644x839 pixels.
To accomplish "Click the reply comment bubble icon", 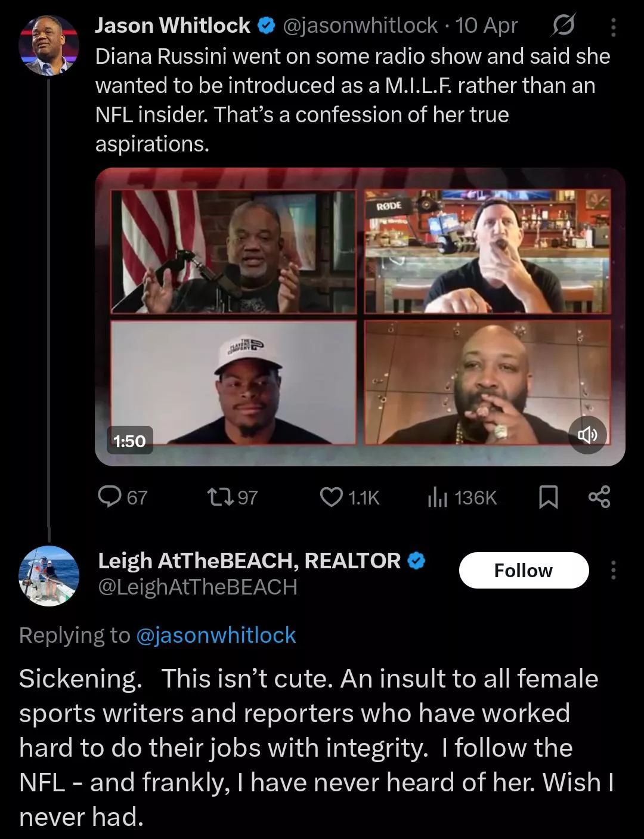I will pyautogui.click(x=110, y=497).
